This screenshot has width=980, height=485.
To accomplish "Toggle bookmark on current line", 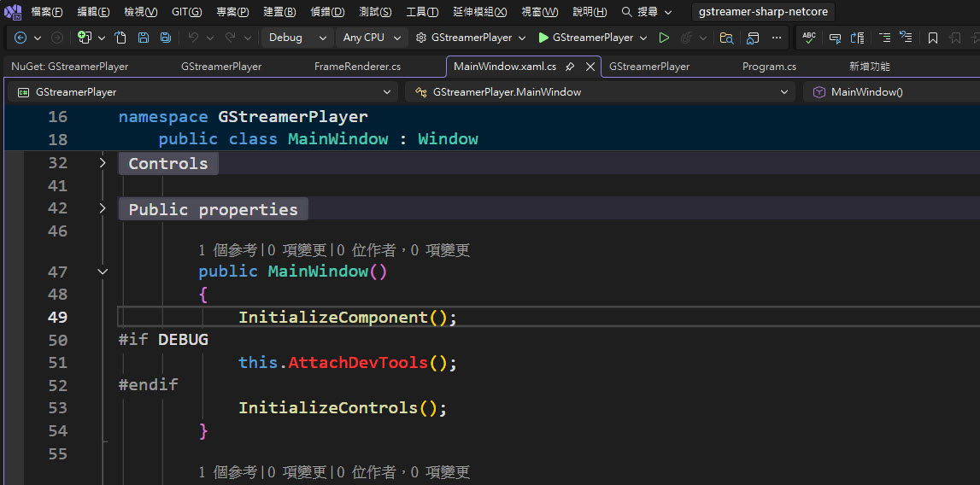I will [933, 38].
